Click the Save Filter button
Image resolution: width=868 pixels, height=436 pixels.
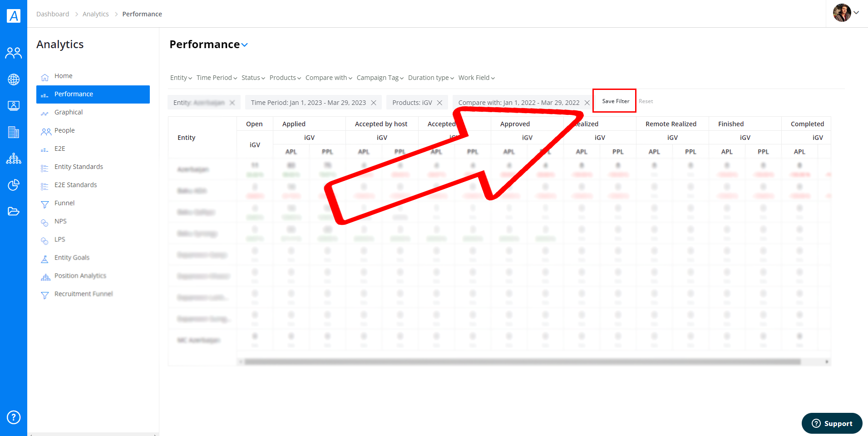tap(616, 101)
